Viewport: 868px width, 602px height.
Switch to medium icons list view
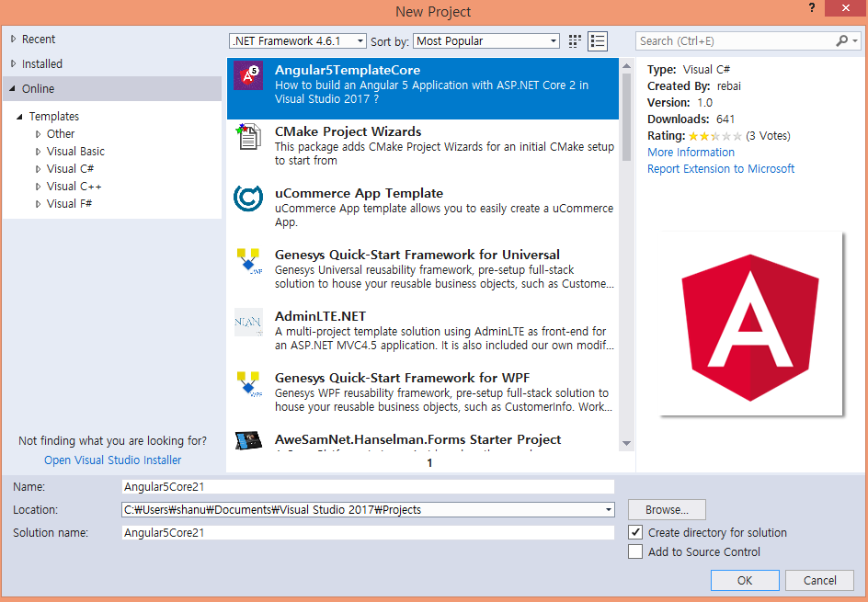(x=598, y=41)
